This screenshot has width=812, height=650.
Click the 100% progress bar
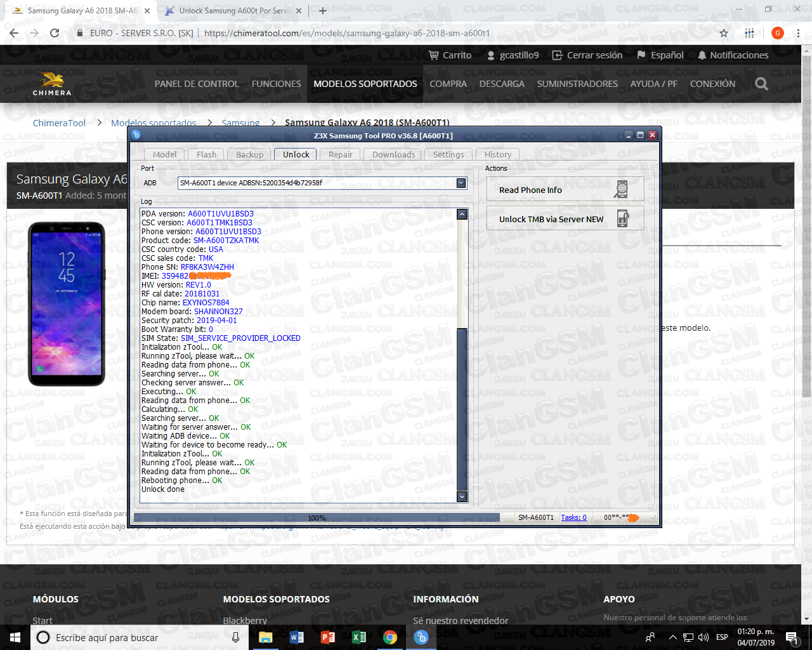pos(317,517)
